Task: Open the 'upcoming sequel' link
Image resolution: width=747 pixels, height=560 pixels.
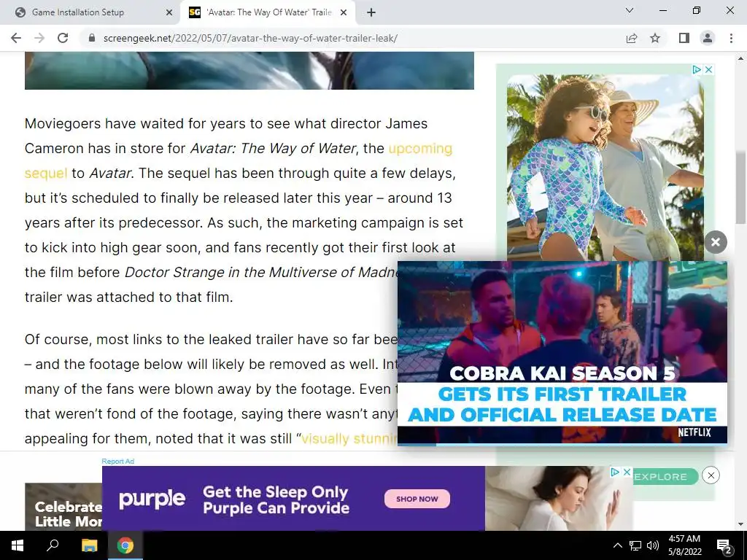Action: click(x=421, y=148)
